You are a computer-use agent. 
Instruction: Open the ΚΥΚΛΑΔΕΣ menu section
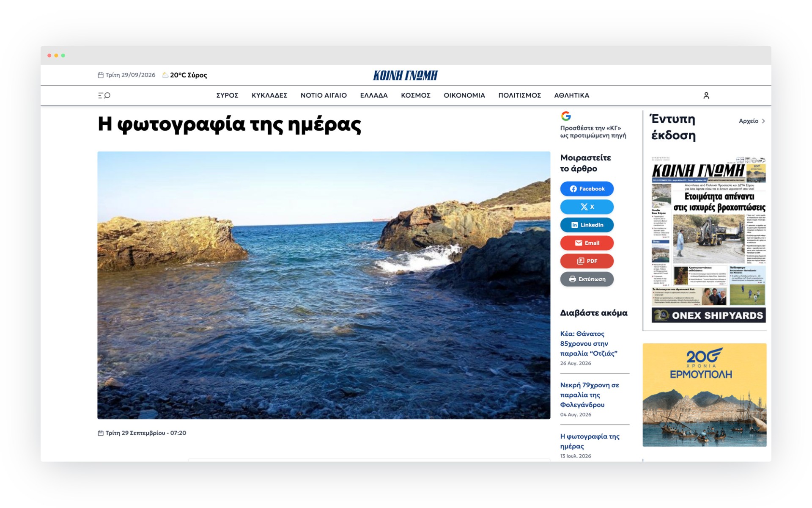[x=269, y=96]
